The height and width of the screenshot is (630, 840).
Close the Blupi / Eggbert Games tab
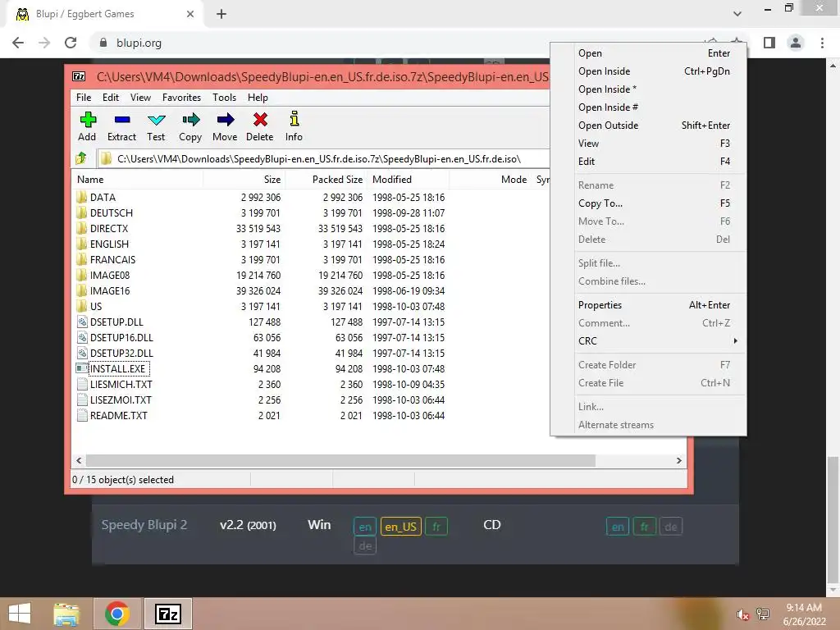pyautogui.click(x=190, y=14)
